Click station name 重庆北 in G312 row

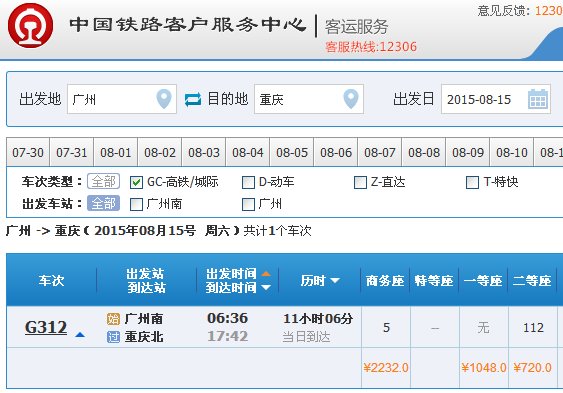coord(144,337)
